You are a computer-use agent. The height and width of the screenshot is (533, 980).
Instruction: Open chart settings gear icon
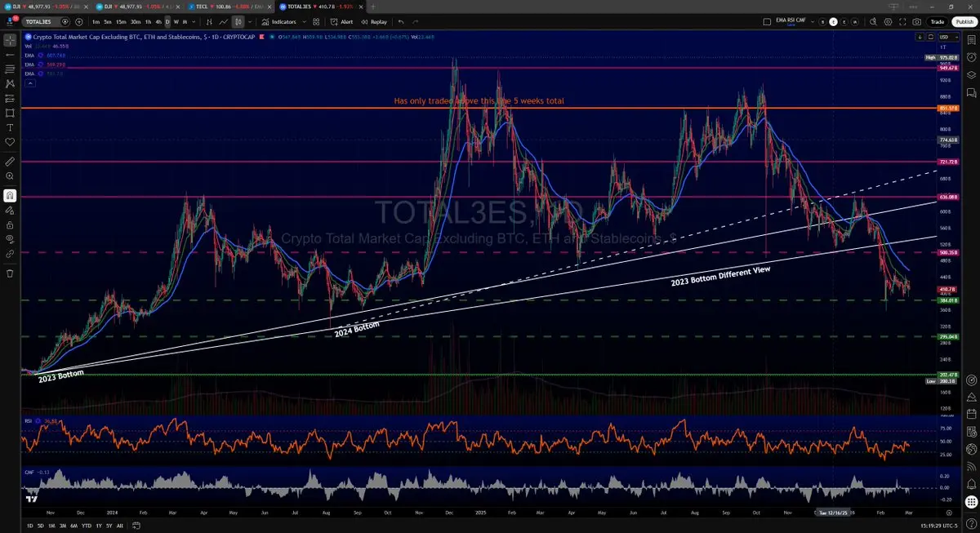[x=886, y=22]
